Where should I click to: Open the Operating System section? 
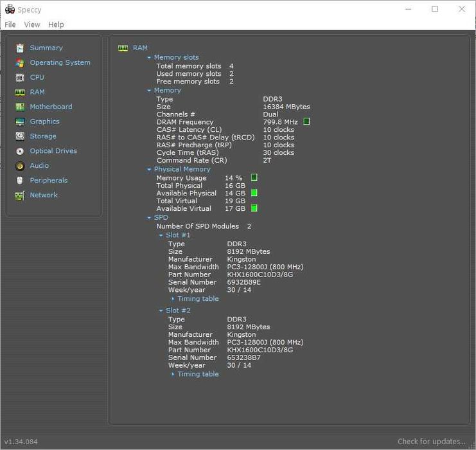coord(60,62)
